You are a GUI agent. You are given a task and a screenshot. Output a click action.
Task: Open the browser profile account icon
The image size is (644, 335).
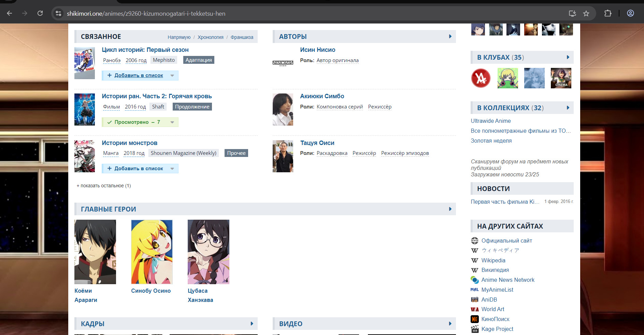tap(630, 13)
